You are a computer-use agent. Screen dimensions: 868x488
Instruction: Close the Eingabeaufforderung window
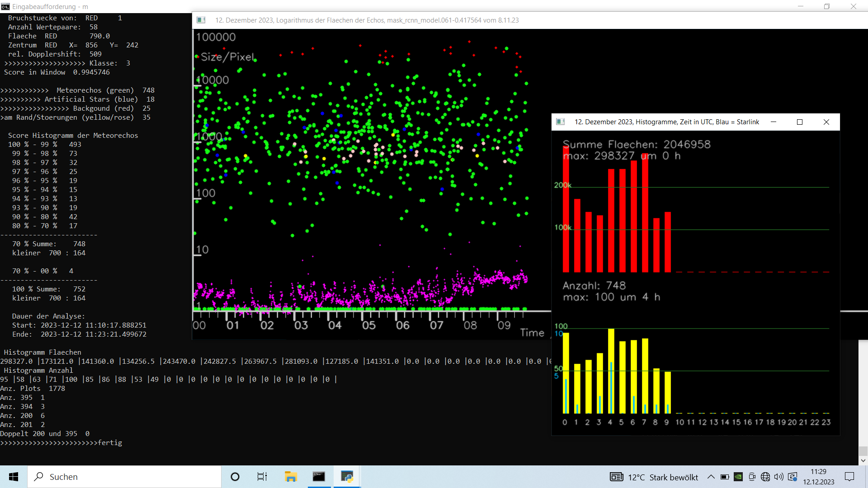coord(854,6)
